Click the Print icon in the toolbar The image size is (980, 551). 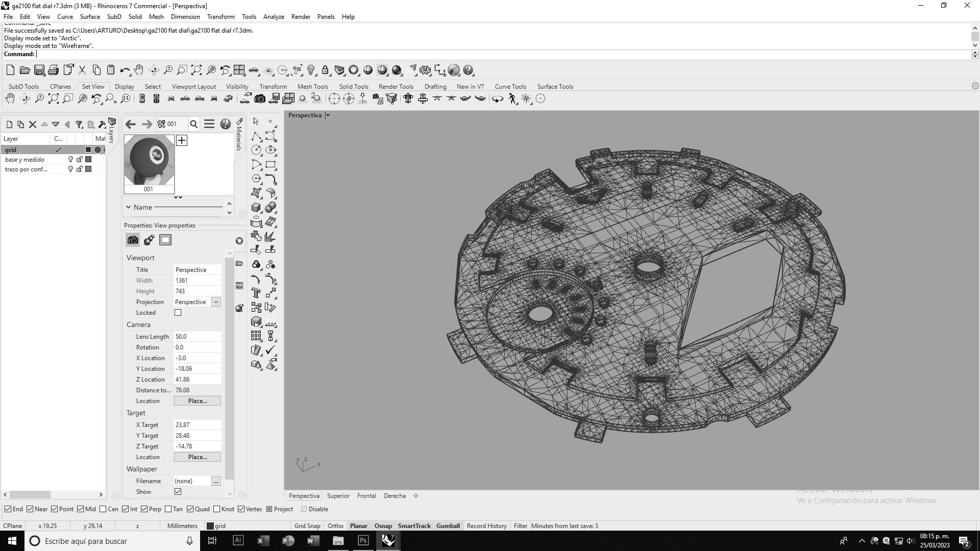click(x=53, y=70)
